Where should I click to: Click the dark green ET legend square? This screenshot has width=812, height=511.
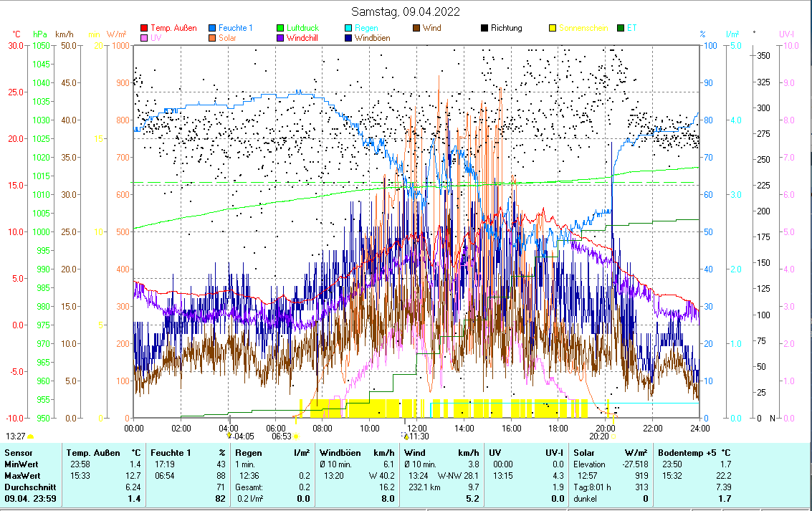click(621, 28)
